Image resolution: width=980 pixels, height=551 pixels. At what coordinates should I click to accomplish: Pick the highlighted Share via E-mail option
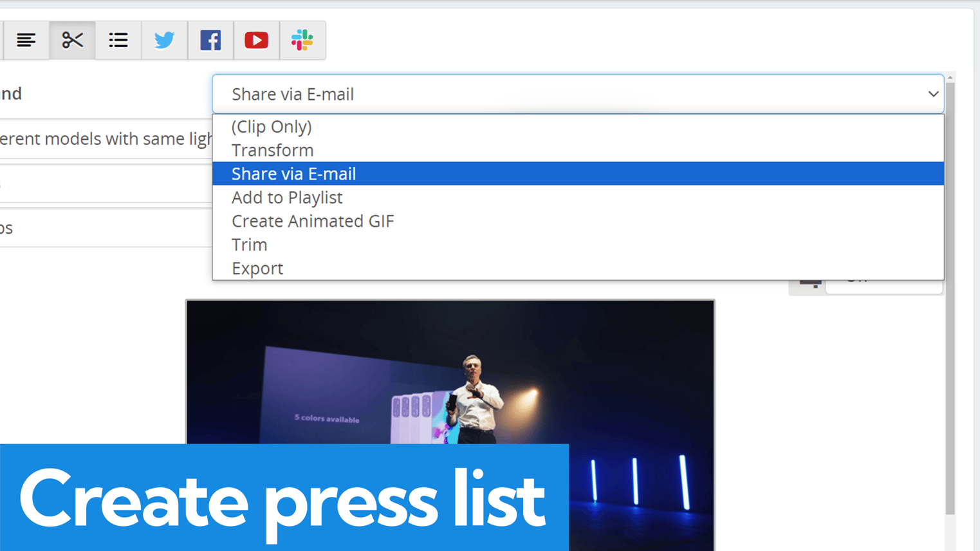click(293, 174)
